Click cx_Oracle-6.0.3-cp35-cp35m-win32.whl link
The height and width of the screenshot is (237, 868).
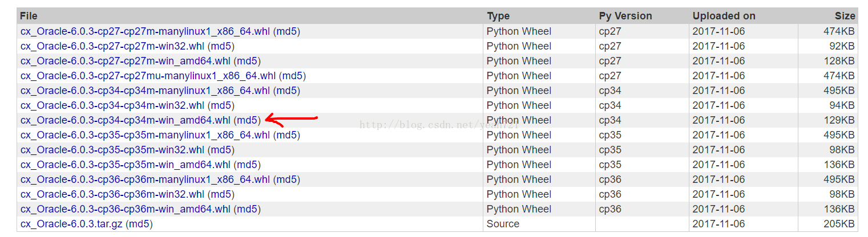[x=112, y=150]
